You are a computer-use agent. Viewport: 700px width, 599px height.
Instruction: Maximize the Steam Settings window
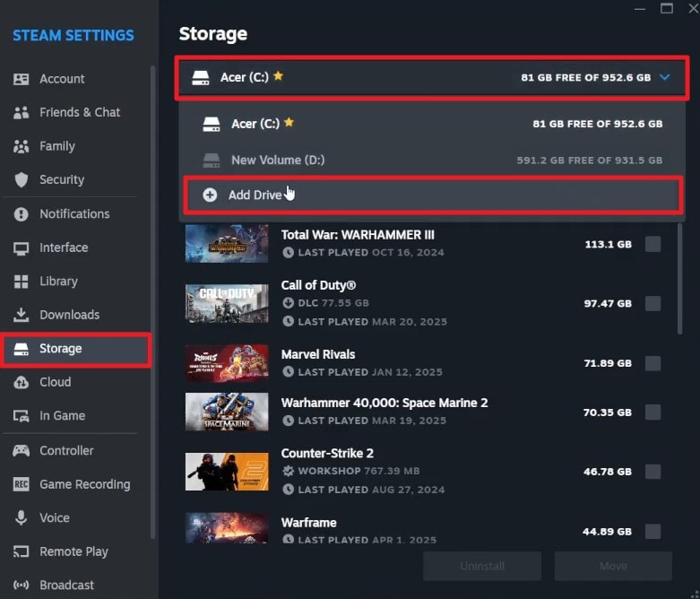[667, 8]
